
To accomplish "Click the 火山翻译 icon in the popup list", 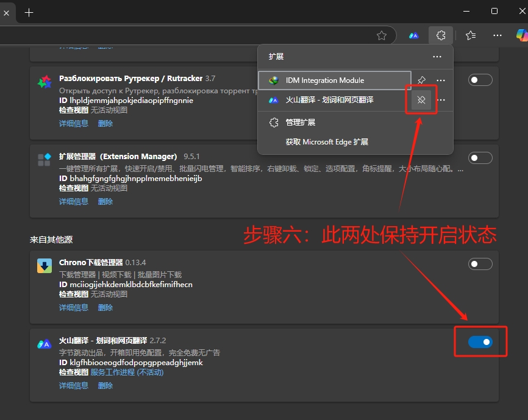I will pos(273,100).
